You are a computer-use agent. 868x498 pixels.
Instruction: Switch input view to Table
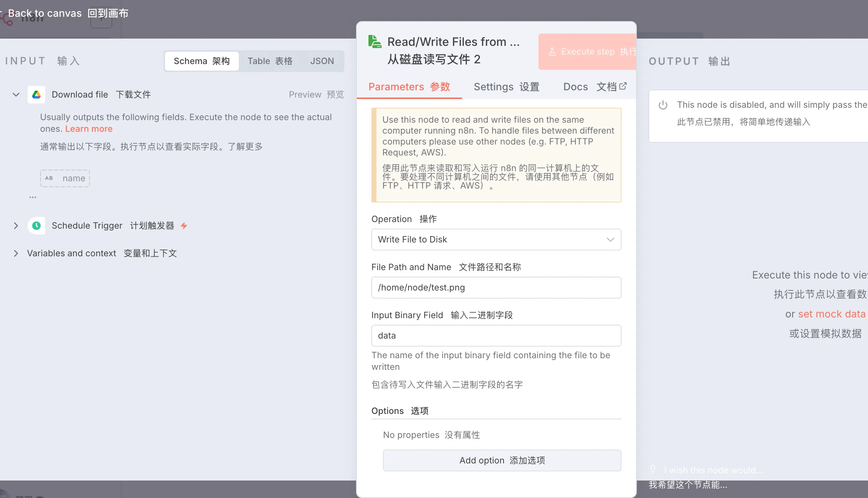[x=270, y=61]
